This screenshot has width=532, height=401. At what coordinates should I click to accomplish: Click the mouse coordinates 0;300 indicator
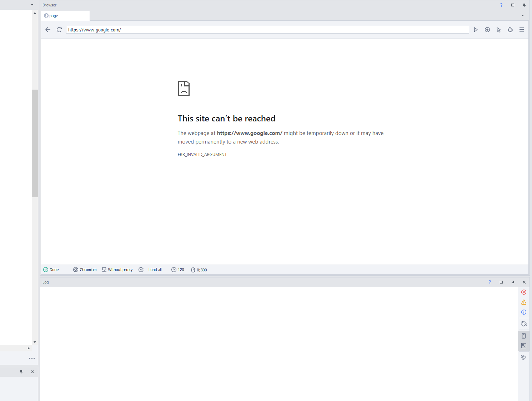click(199, 270)
